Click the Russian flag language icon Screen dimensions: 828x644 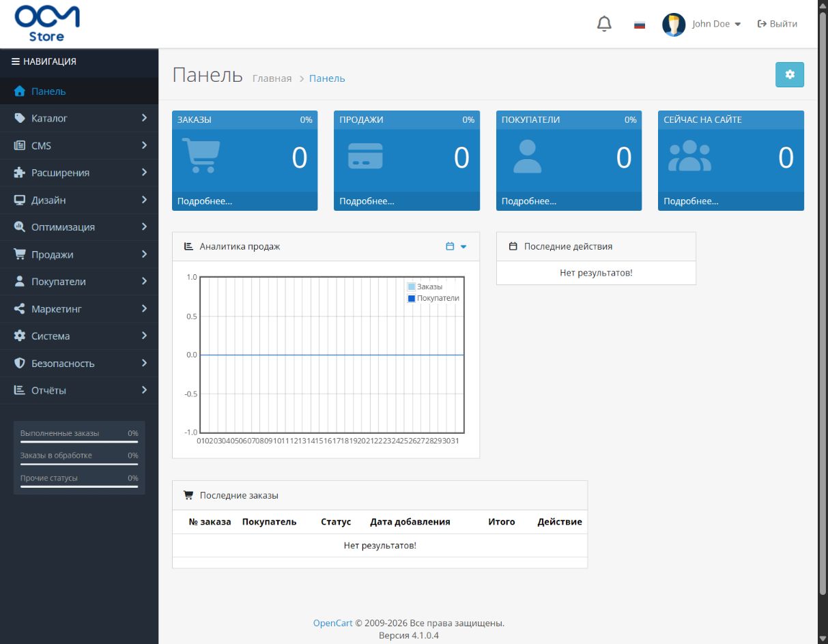[640, 25]
